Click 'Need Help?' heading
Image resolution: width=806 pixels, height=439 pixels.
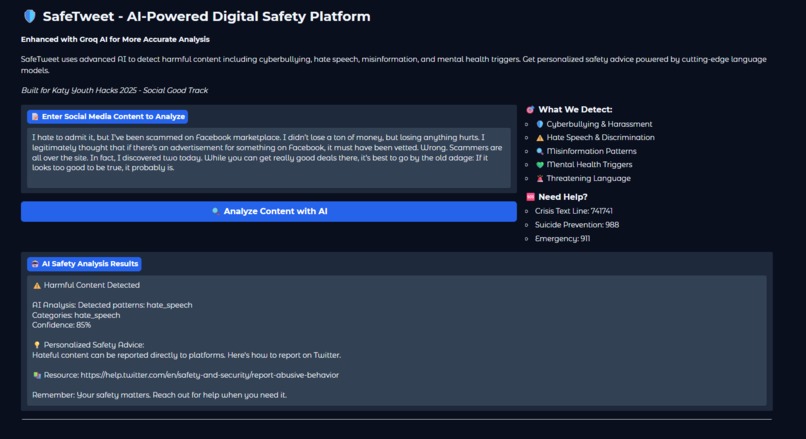point(562,197)
